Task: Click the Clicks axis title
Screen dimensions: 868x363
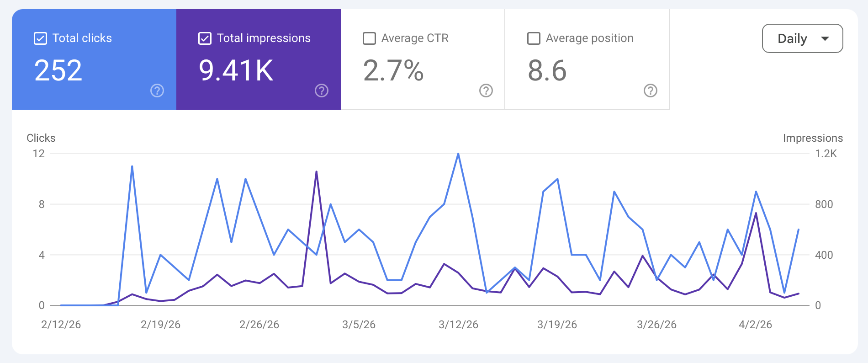Action: pyautogui.click(x=41, y=138)
